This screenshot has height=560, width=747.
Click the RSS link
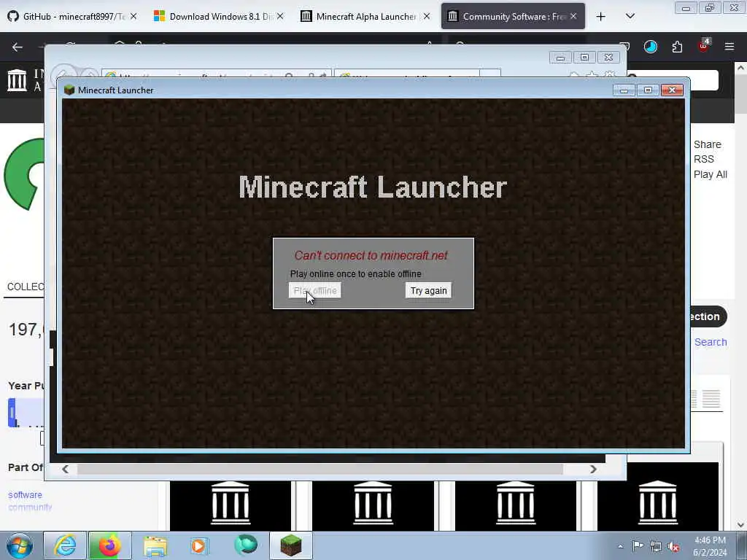coord(704,159)
